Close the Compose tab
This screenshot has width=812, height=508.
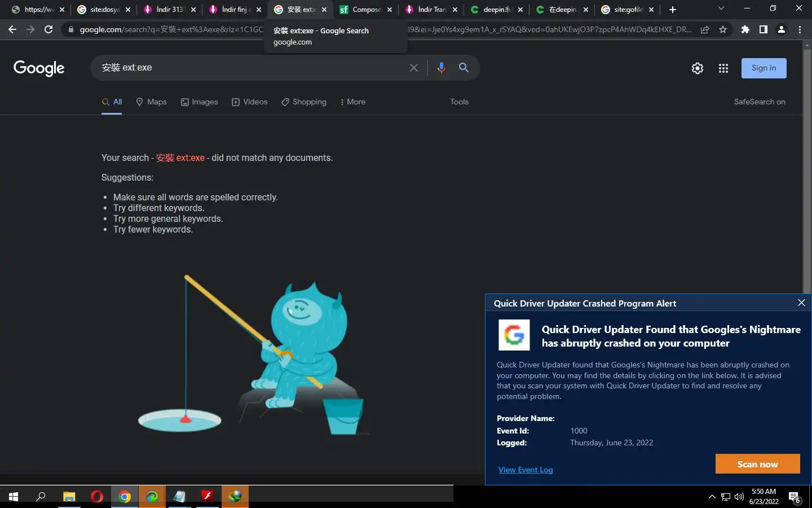(x=390, y=10)
